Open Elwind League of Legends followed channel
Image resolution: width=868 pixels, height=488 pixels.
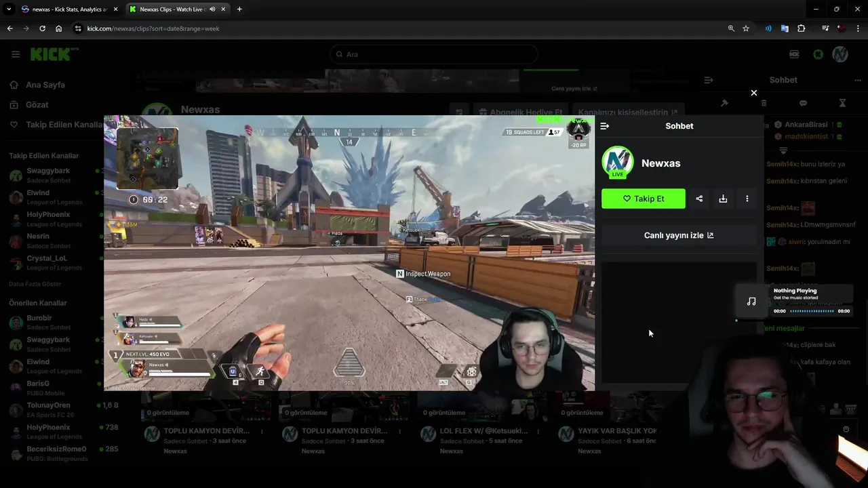54,197
